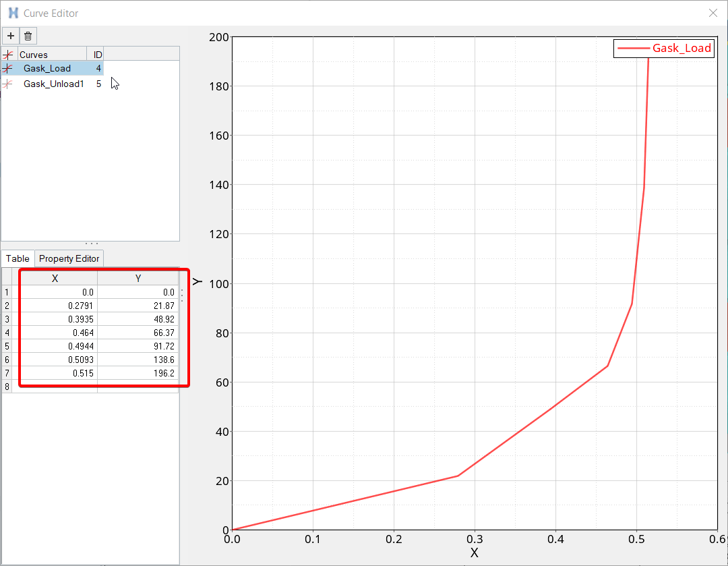Screen dimensions: 728x566
Task: Click the Y column header in table
Action: click(x=138, y=278)
